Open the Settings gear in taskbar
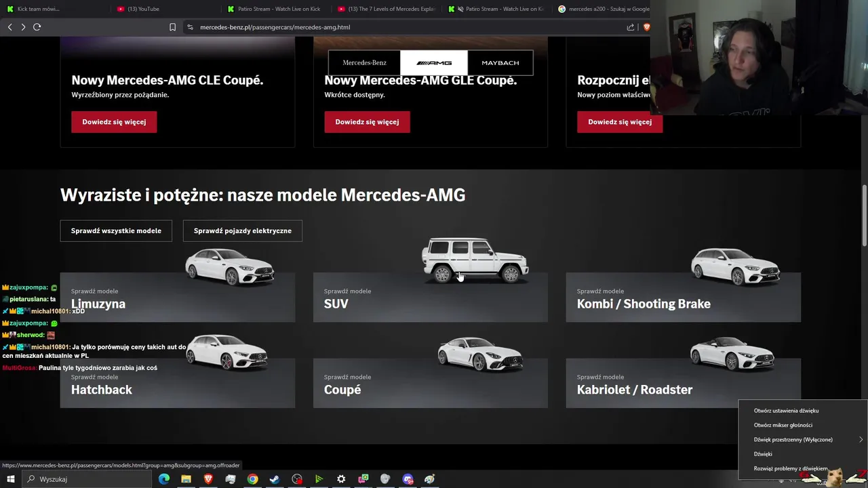Screen dimensions: 868x488 (341, 479)
